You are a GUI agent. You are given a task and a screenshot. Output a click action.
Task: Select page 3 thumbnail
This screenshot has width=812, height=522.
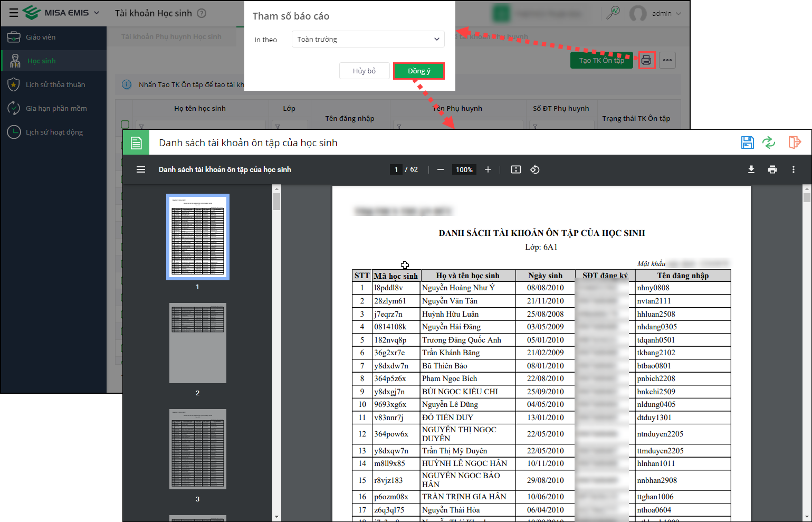[x=198, y=449]
